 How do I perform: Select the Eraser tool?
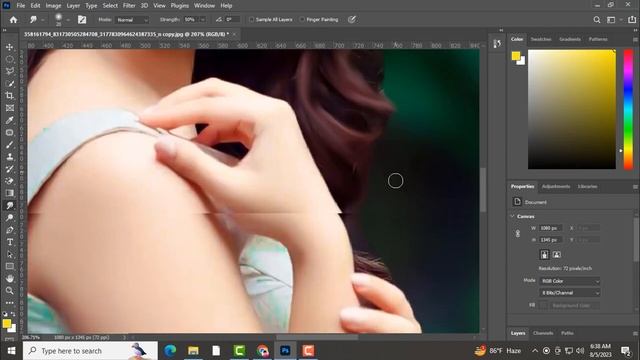click(x=9, y=181)
